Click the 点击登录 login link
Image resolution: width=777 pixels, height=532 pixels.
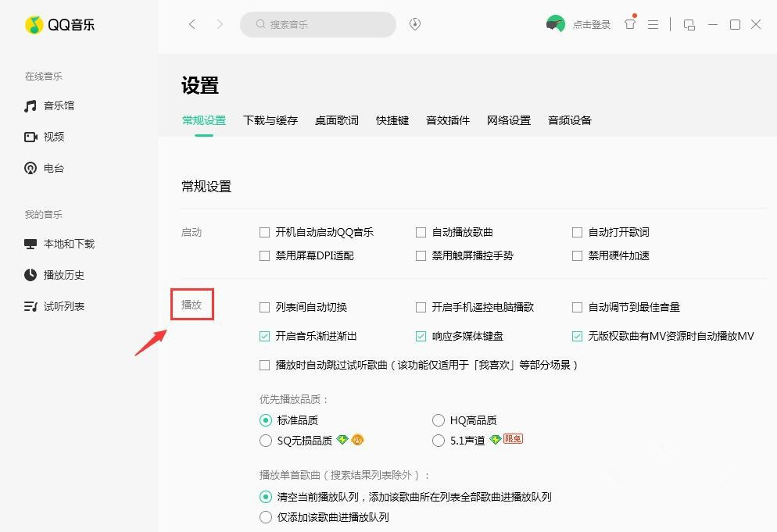pyautogui.click(x=591, y=23)
